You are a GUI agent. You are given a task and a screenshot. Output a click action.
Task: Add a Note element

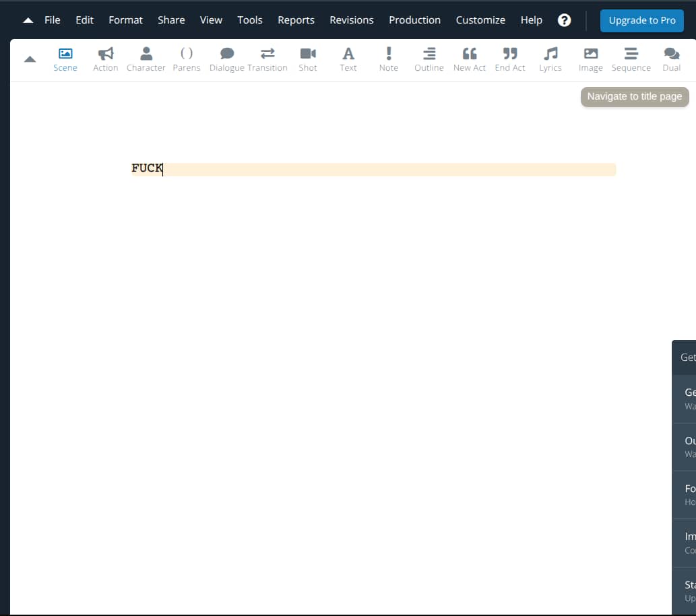(388, 59)
